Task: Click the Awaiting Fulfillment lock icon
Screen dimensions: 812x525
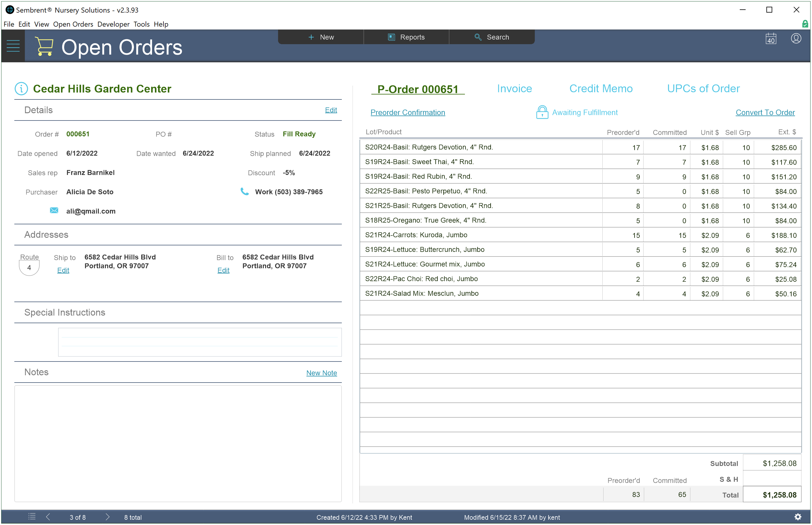Action: click(x=542, y=112)
